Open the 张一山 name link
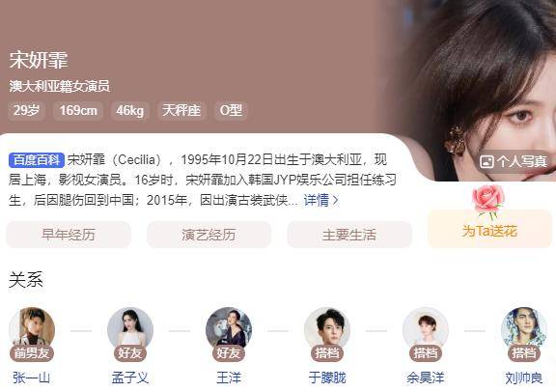 [32, 378]
